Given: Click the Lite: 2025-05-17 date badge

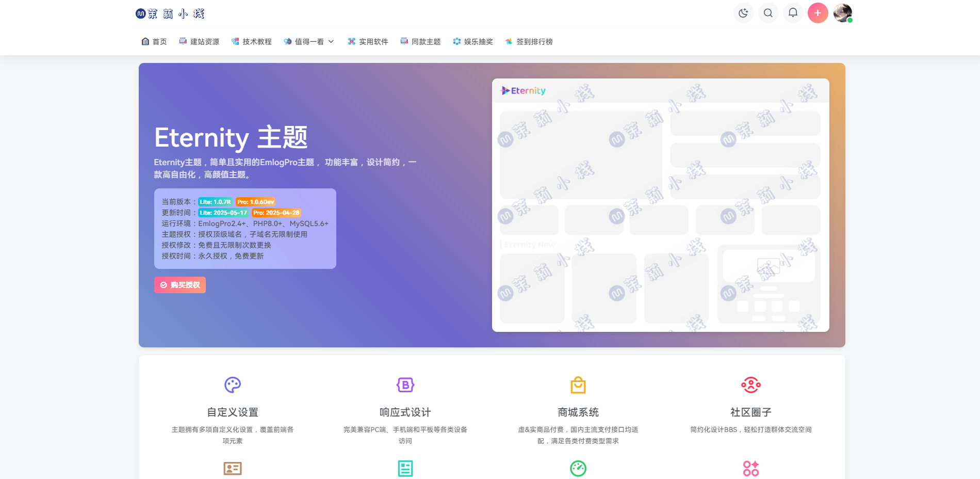Looking at the screenshot, I should pyautogui.click(x=223, y=213).
